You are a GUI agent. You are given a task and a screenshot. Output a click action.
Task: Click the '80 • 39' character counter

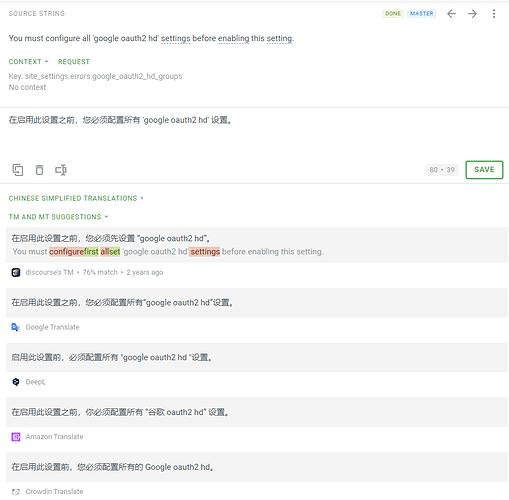[442, 170]
